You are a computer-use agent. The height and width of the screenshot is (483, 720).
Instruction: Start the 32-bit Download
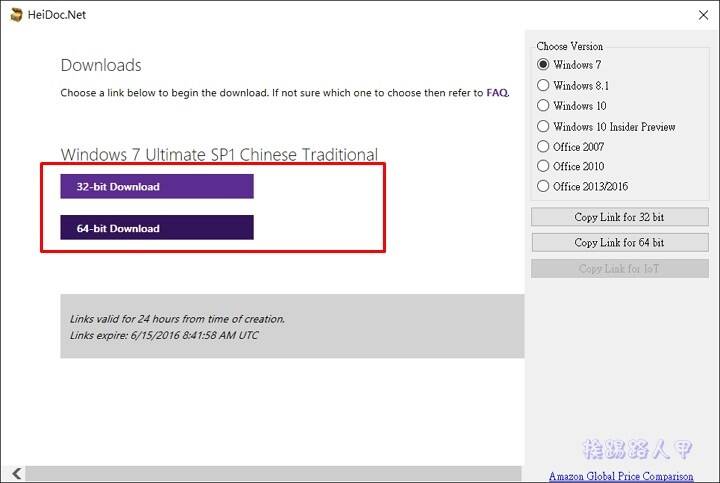tap(157, 186)
